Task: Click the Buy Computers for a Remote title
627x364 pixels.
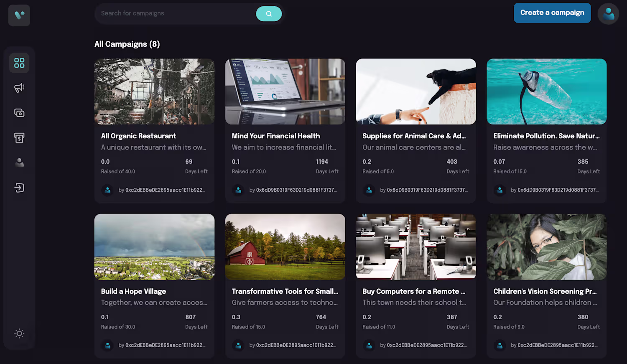Action: [414, 291]
